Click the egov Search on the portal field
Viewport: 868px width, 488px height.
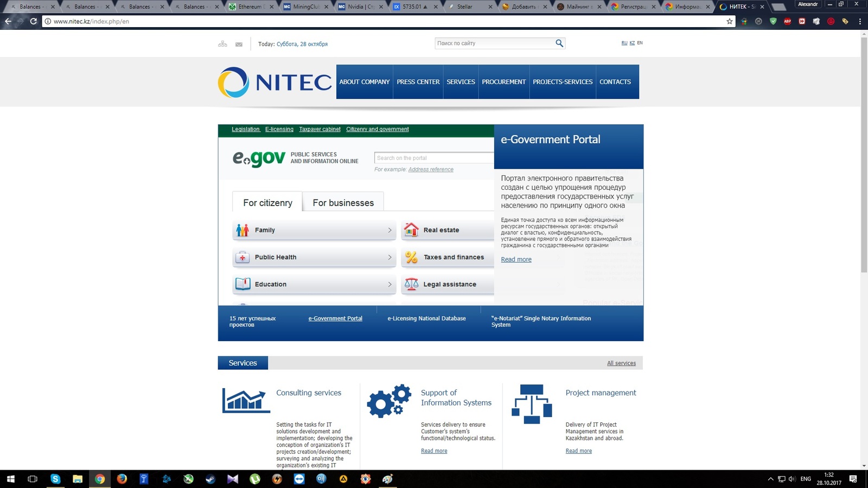[x=434, y=158]
